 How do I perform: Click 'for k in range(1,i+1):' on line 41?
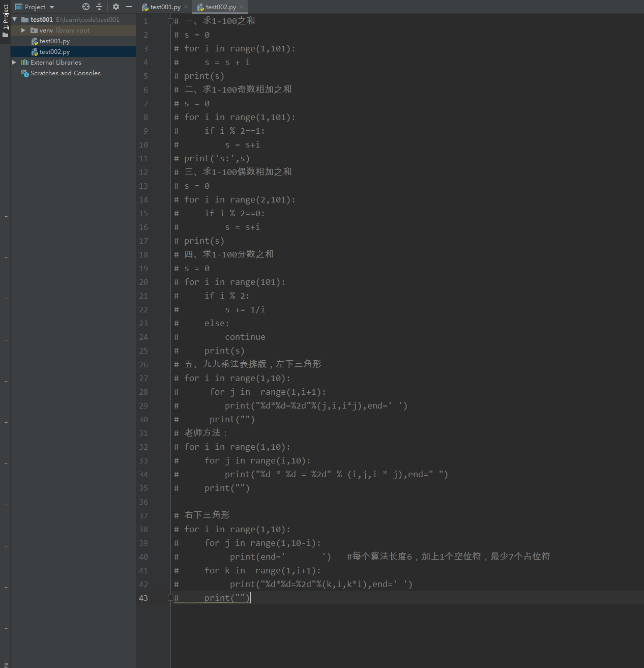262,571
